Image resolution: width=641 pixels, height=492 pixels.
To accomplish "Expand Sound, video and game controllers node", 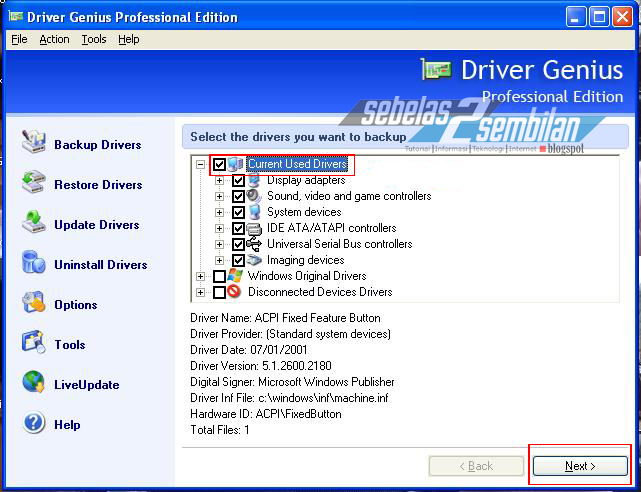I will coord(220,197).
